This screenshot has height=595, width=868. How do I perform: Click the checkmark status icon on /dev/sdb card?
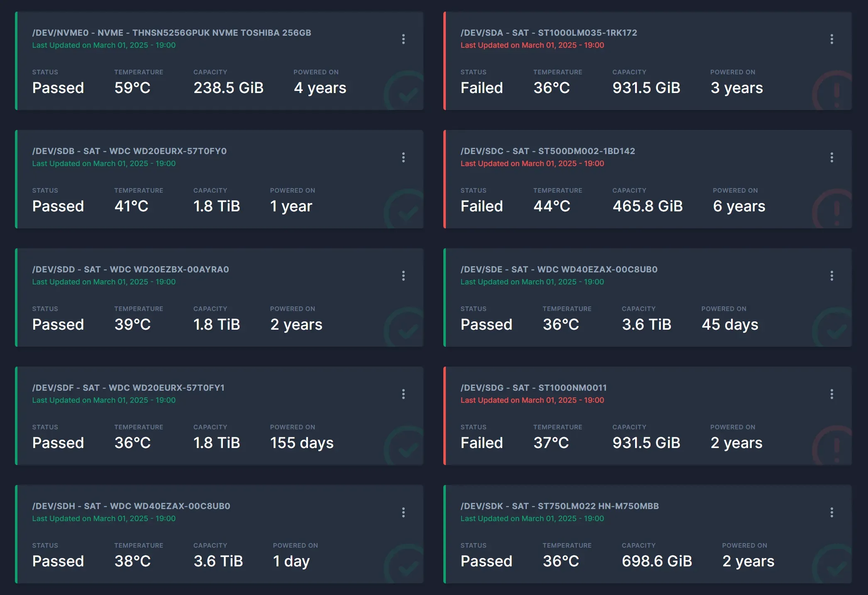[x=405, y=208]
